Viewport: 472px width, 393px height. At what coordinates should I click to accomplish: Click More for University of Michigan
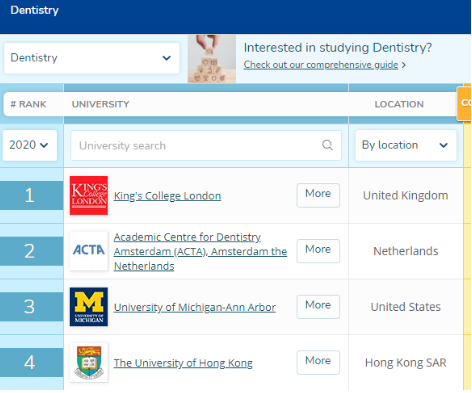click(x=318, y=306)
